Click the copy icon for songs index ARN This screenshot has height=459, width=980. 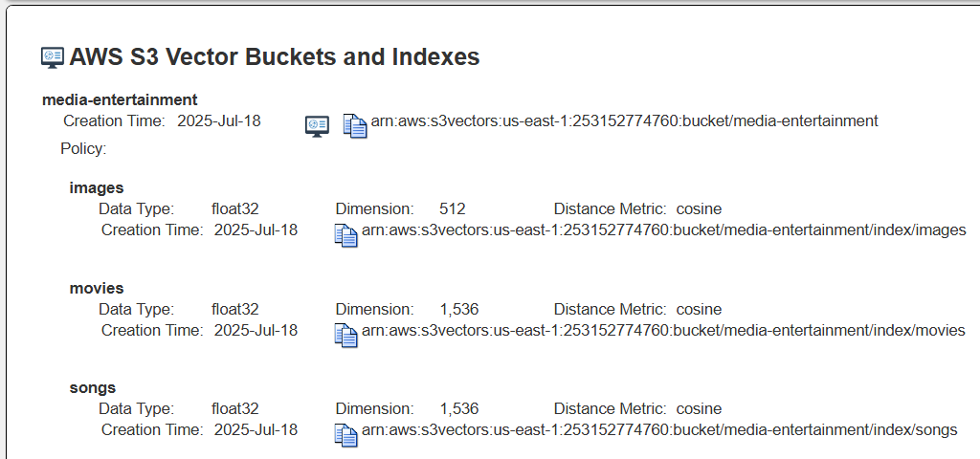345,434
